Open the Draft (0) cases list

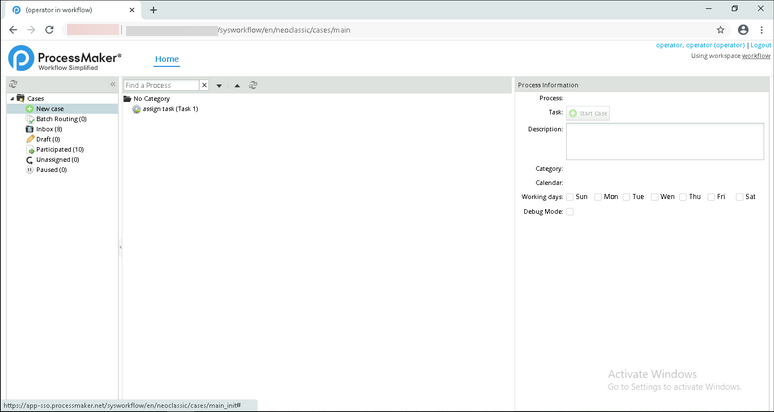click(x=48, y=139)
